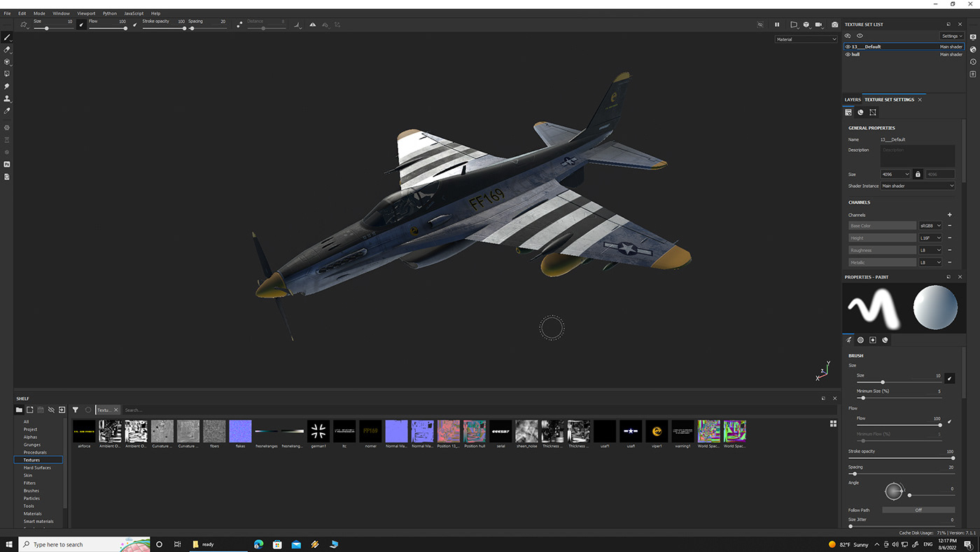Select the Clone stamp tool
The image size is (980, 552).
[x=7, y=98]
